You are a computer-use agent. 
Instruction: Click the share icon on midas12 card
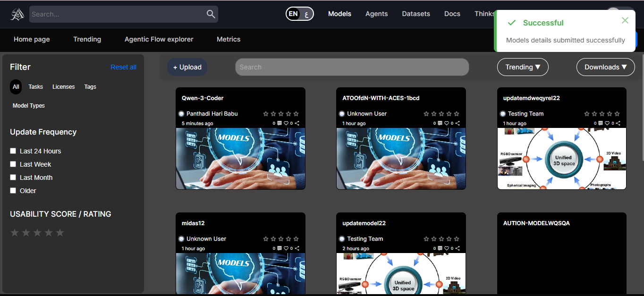(x=297, y=248)
